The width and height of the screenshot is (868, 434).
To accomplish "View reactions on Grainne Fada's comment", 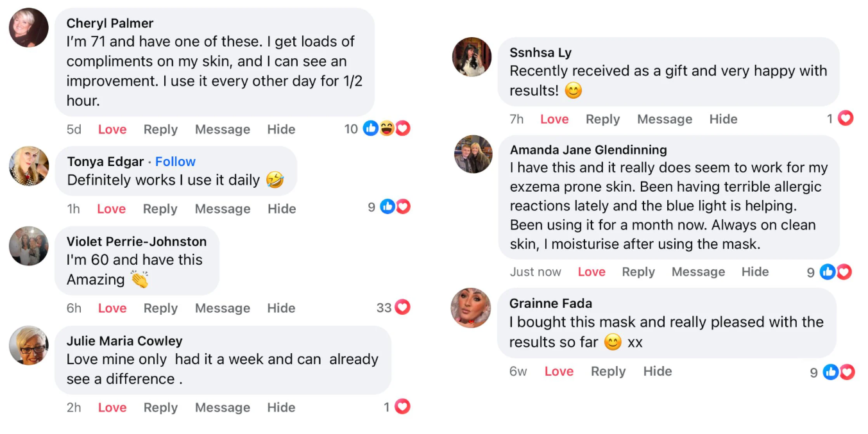I will (x=838, y=372).
